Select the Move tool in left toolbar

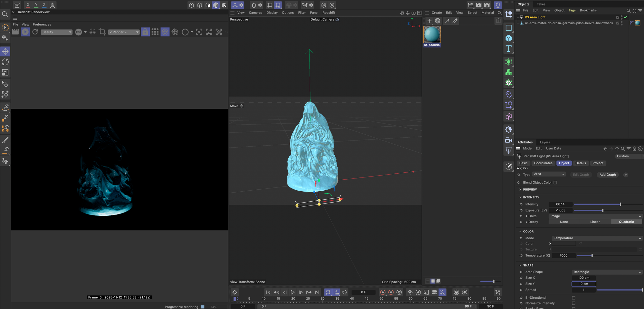pos(5,51)
